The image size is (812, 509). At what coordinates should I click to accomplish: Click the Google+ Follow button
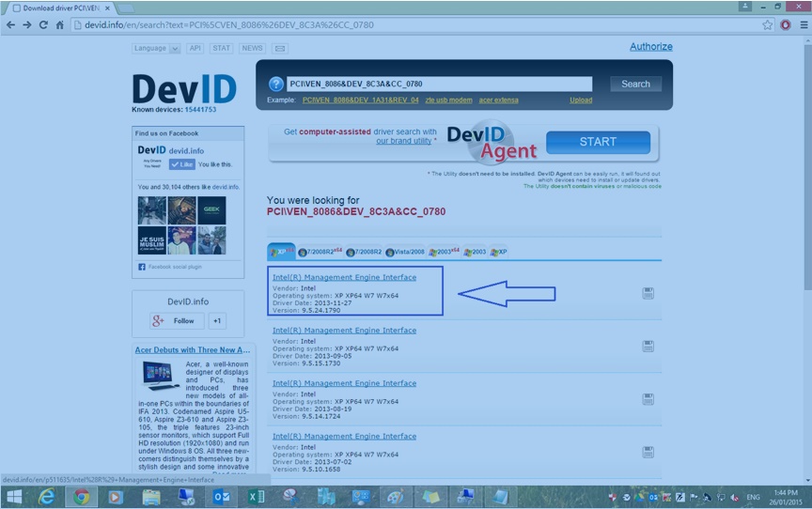(x=177, y=321)
